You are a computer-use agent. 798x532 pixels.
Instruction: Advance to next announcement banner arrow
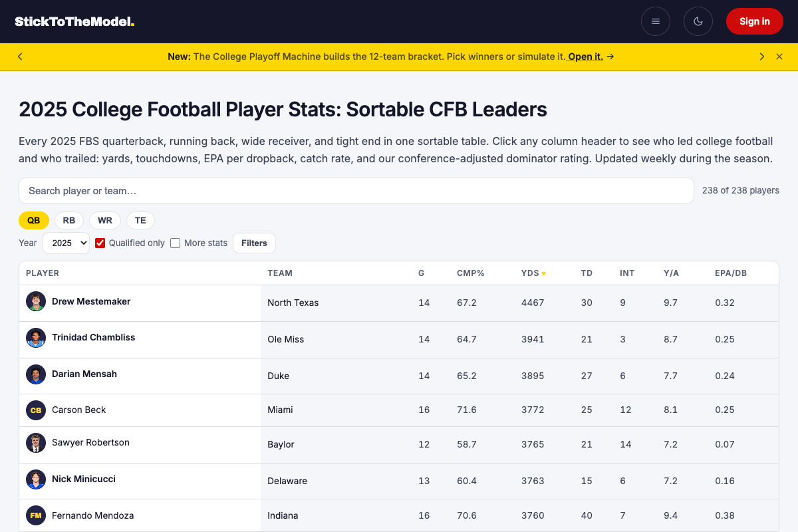tap(762, 57)
